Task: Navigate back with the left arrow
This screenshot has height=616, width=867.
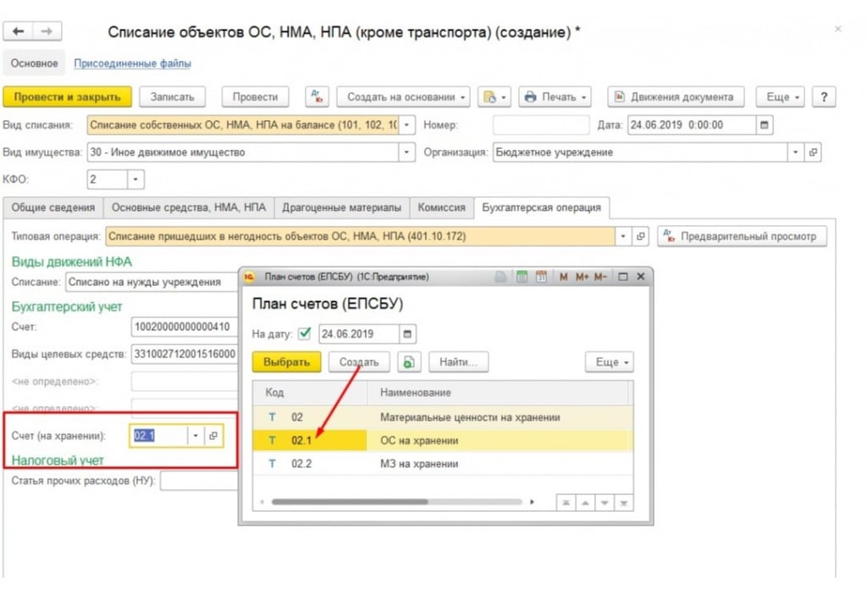Action: [x=18, y=31]
